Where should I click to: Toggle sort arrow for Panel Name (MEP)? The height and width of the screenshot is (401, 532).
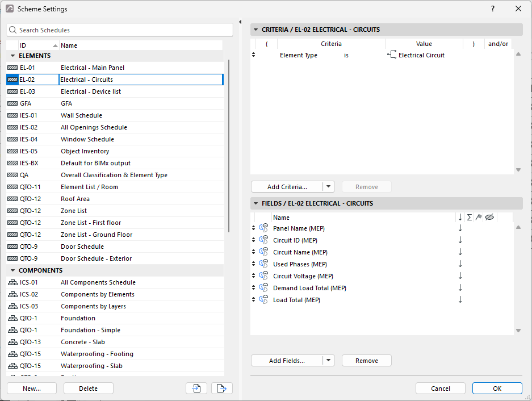460,228
